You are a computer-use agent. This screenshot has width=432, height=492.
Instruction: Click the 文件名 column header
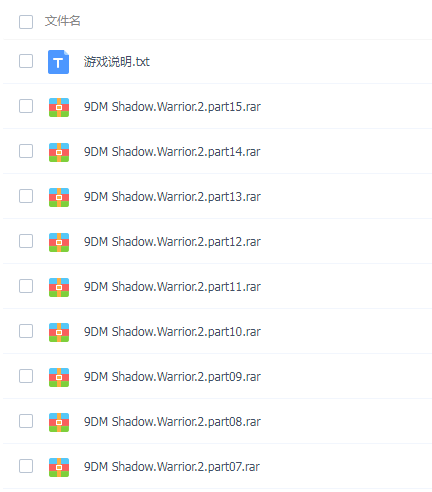[x=63, y=21]
